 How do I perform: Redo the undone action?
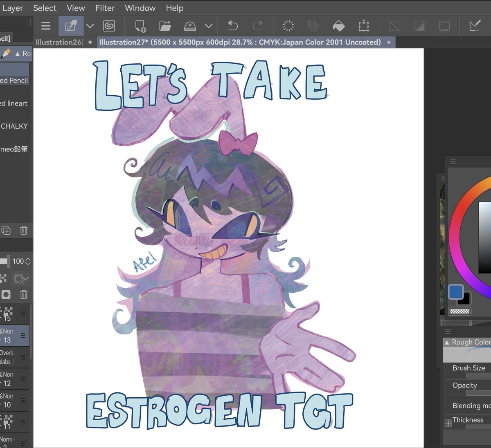[x=258, y=26]
